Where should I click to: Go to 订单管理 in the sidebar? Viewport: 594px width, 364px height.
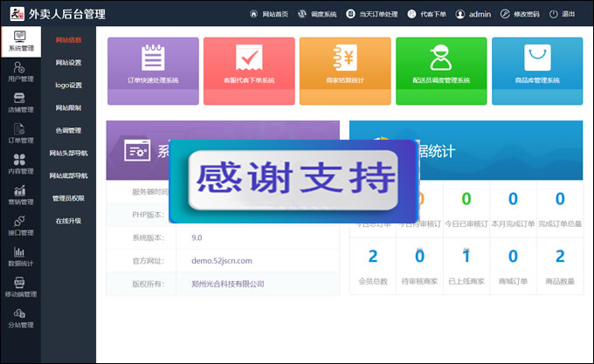point(20,133)
